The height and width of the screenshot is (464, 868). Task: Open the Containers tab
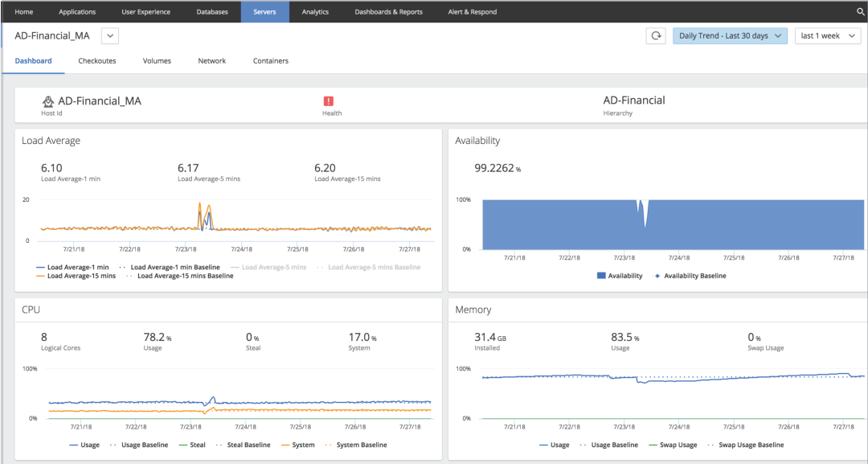pos(271,61)
